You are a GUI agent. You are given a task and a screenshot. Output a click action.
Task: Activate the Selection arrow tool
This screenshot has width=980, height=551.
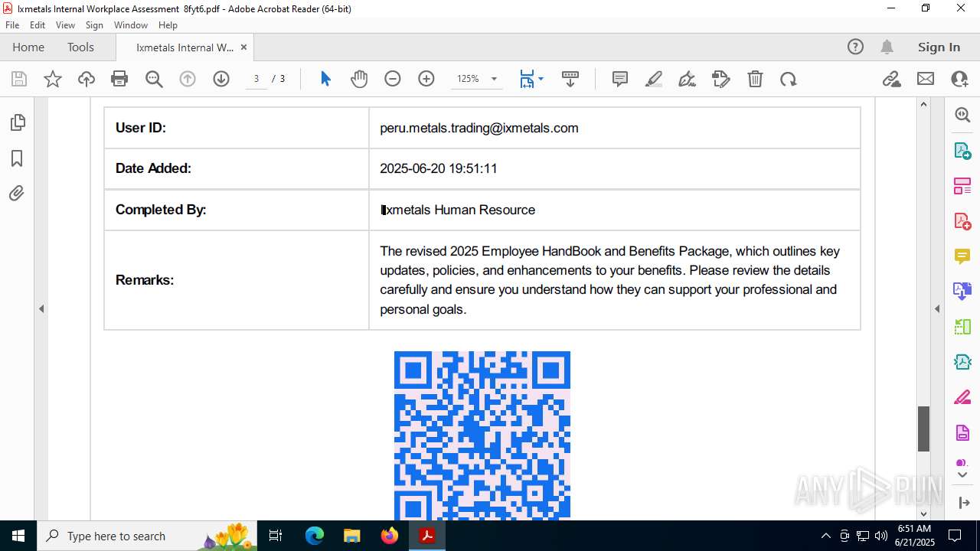pyautogui.click(x=325, y=79)
